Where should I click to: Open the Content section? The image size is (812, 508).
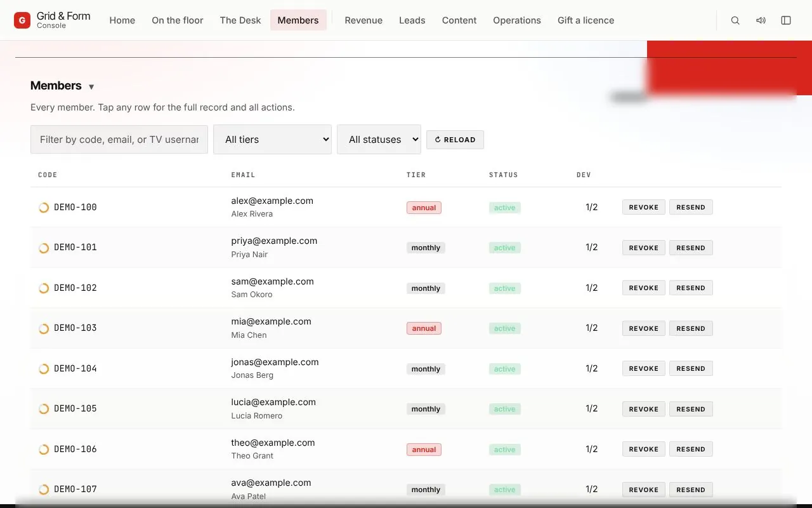coord(459,20)
